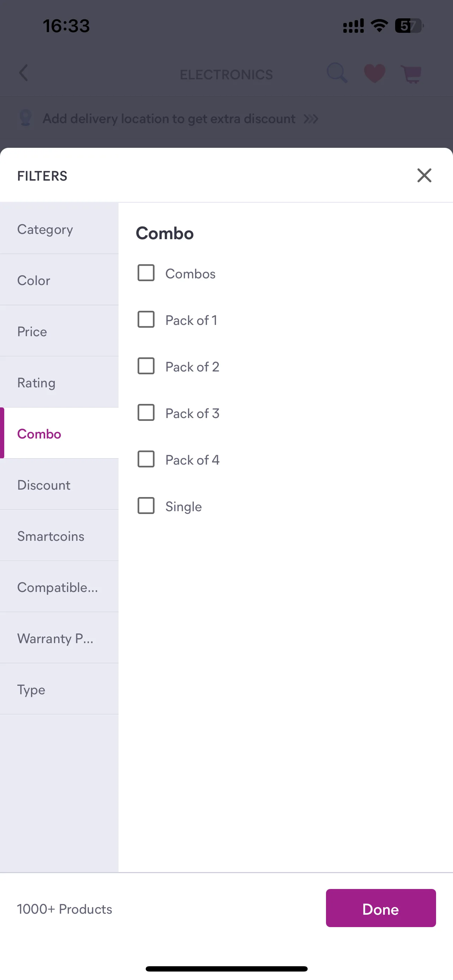Viewport: 453px width, 980px height.
Task: Tap the delivery location pin icon
Action: click(25, 118)
